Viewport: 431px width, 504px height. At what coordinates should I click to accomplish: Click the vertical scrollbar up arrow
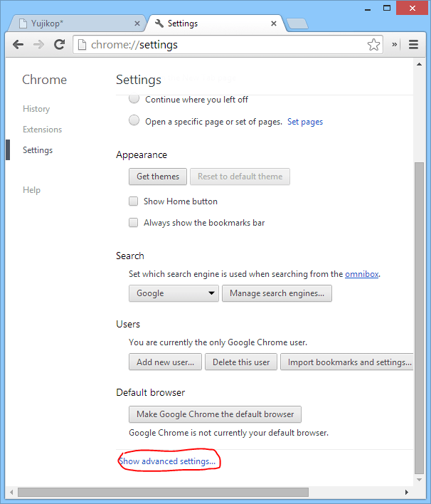(x=419, y=64)
